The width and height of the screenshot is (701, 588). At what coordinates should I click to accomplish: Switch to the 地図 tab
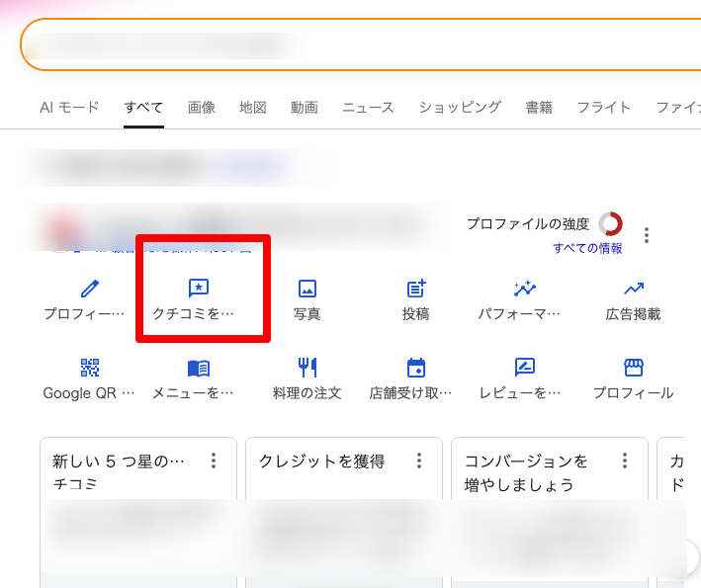pyautogui.click(x=253, y=108)
